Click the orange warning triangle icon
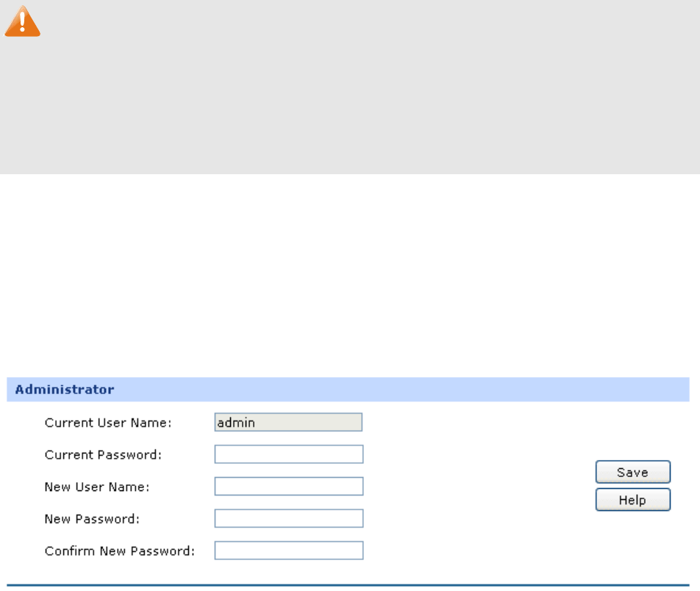The height and width of the screenshot is (591, 700). (22, 21)
